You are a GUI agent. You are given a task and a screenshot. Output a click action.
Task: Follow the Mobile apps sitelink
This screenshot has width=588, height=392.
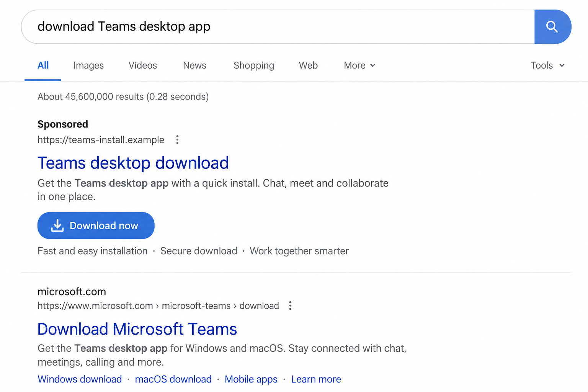251,379
